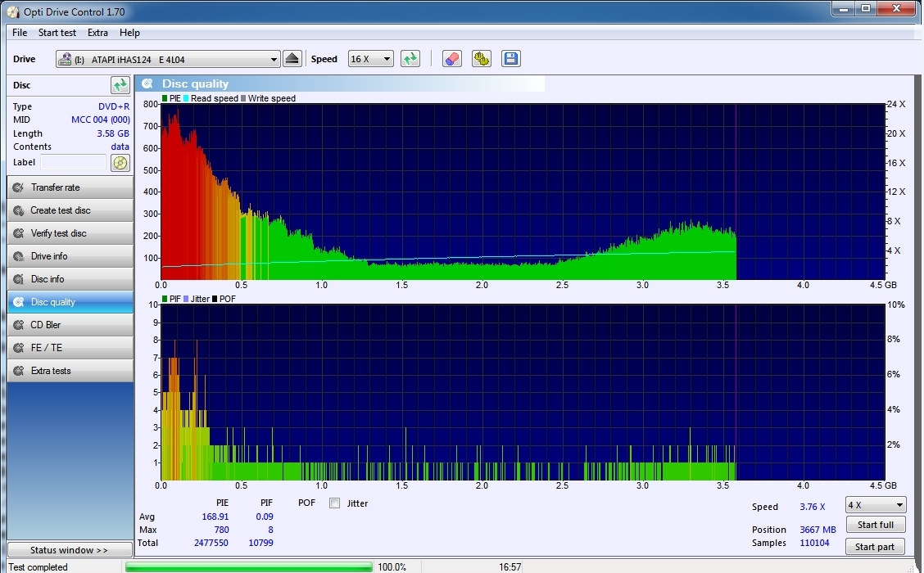Screen dimensions: 924x573
Task: Click the Position value 3667 MB
Action: point(818,530)
